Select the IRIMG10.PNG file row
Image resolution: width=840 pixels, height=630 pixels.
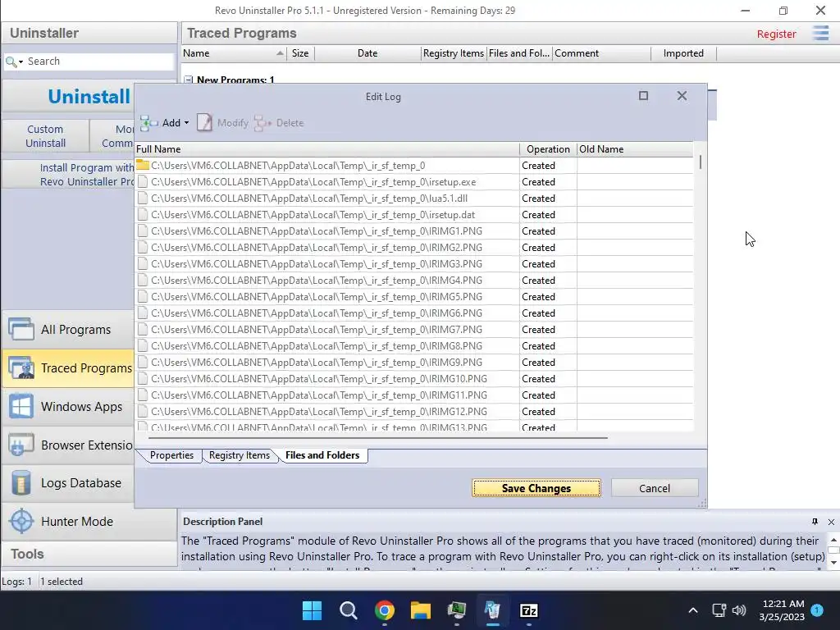[x=413, y=379]
